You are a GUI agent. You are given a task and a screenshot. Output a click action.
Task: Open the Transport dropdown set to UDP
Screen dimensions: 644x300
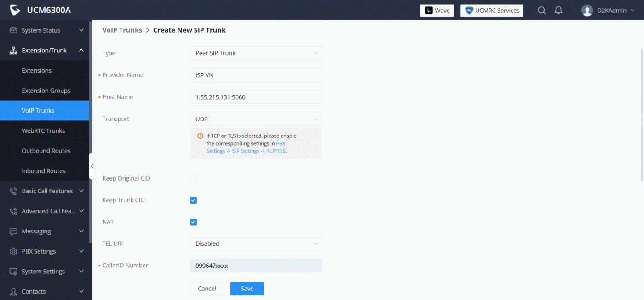tap(256, 119)
